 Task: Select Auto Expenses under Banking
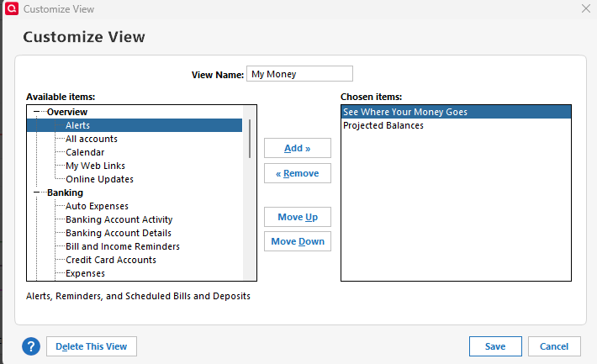click(97, 206)
